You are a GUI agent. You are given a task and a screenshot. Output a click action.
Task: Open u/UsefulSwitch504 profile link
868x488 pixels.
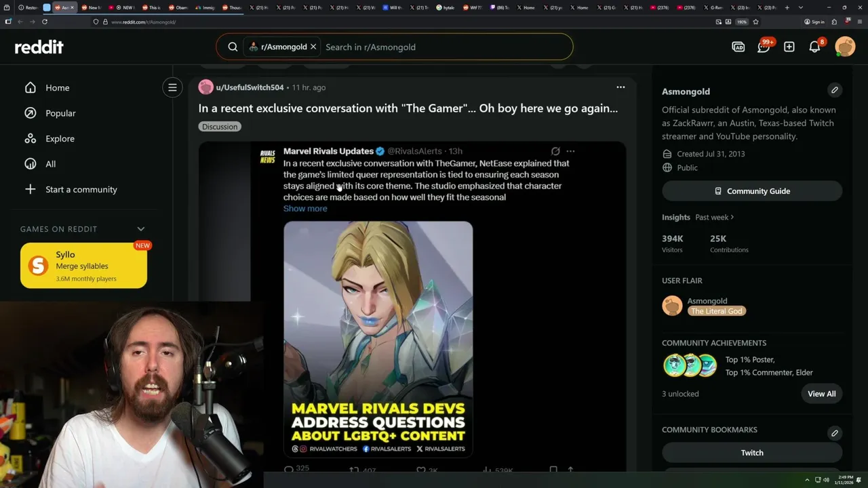coord(250,87)
